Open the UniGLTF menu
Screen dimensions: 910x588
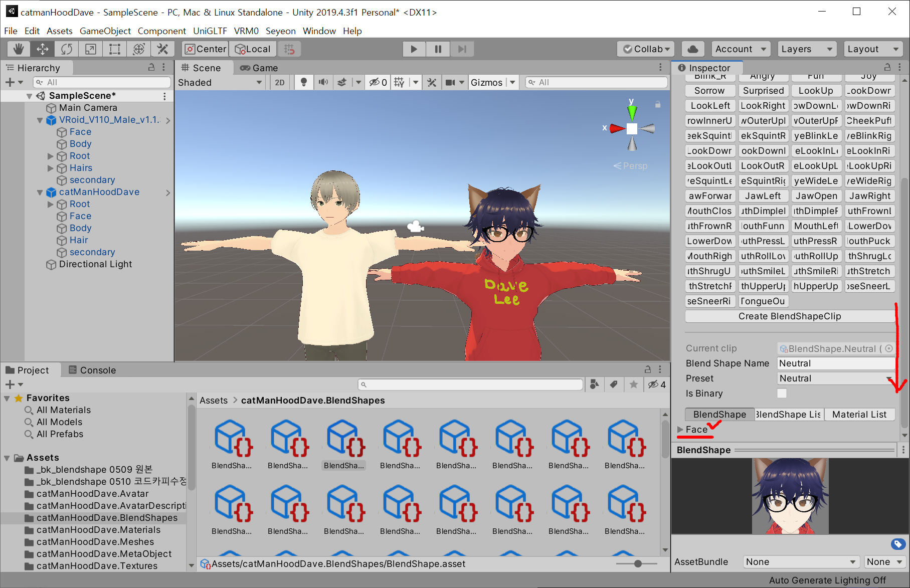point(210,31)
